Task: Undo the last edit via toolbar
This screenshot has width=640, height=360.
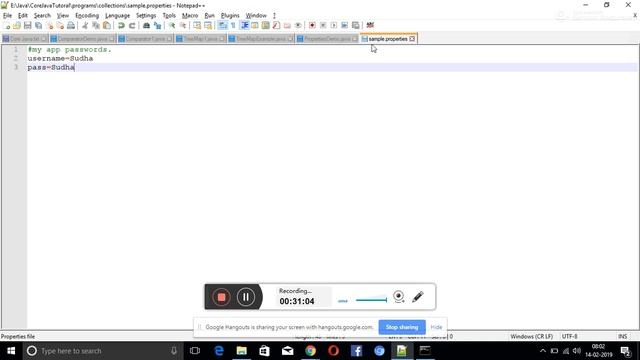Action: [x=121, y=25]
